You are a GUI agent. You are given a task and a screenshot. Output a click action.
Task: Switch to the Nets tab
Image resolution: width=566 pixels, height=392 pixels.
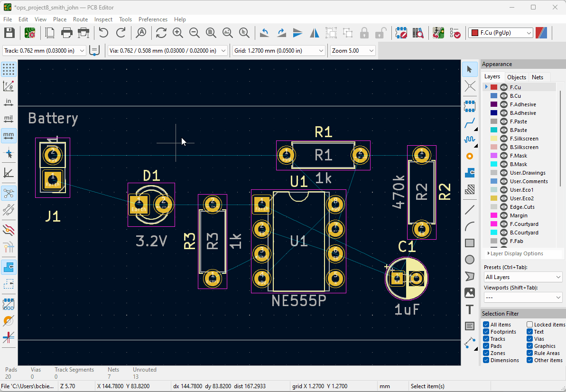pyautogui.click(x=538, y=77)
